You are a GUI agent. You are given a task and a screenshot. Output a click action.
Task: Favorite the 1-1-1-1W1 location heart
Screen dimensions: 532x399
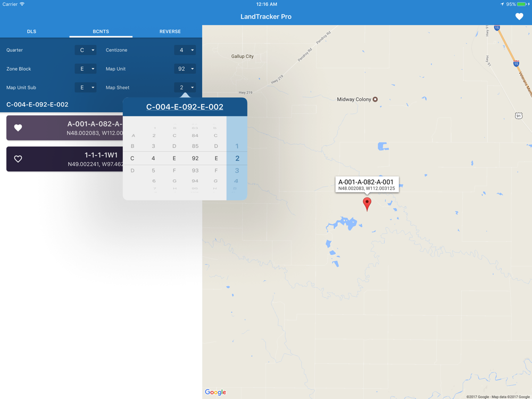point(18,159)
